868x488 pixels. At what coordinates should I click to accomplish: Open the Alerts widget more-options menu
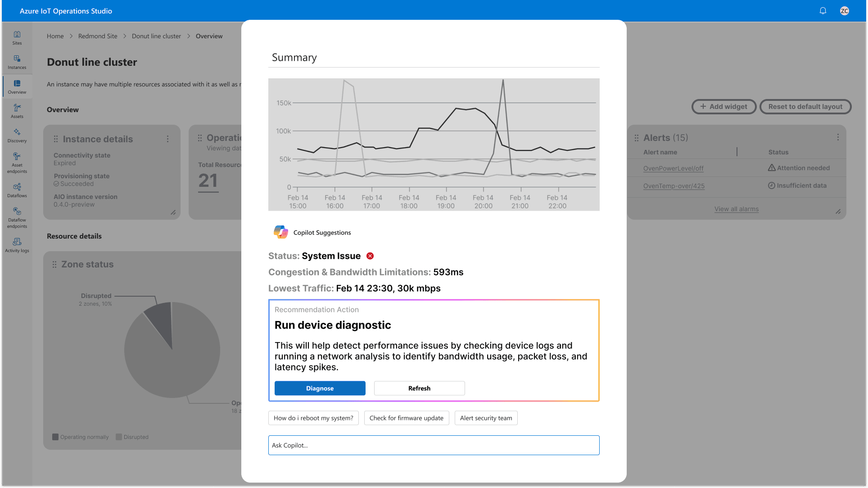coord(838,137)
